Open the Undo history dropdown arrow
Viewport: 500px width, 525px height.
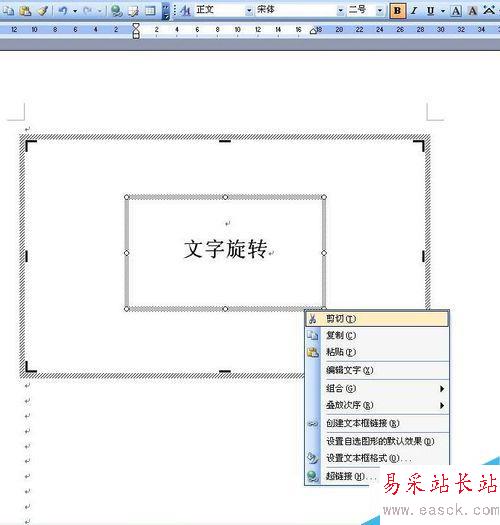coord(75,11)
